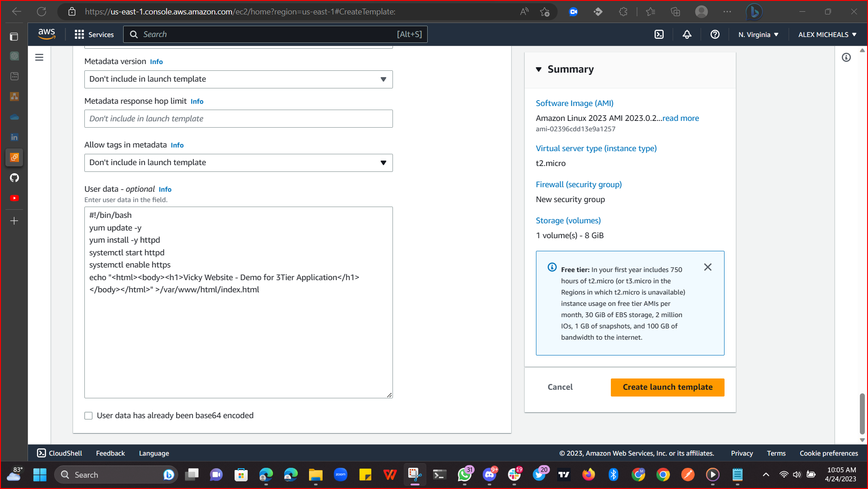Open the N. Virginia region selector
Viewport: 868px width, 489px height.
758,34
